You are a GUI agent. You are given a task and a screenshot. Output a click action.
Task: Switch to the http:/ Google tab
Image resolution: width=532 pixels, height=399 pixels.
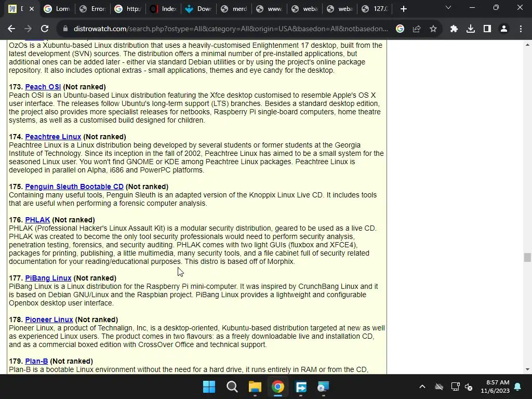(x=128, y=9)
